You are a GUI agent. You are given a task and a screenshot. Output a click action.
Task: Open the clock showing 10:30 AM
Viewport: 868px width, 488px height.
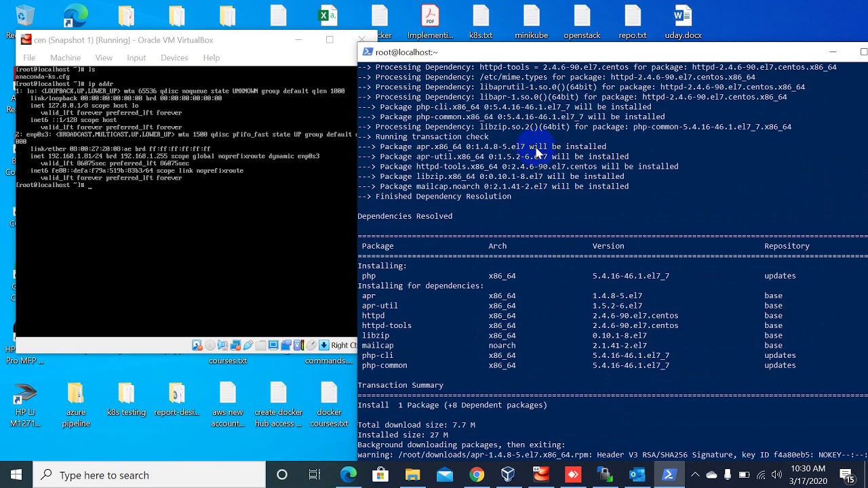(808, 474)
